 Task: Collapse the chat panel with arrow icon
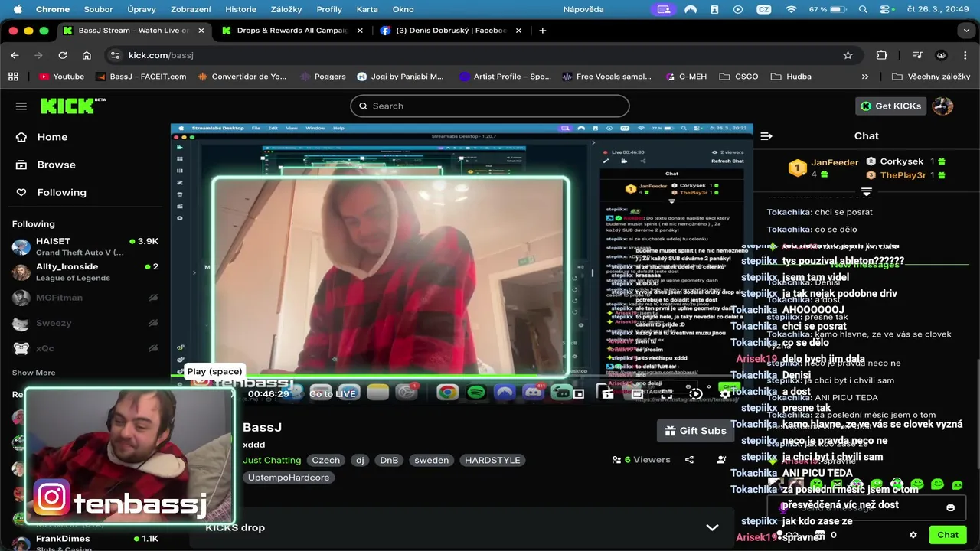pyautogui.click(x=766, y=136)
